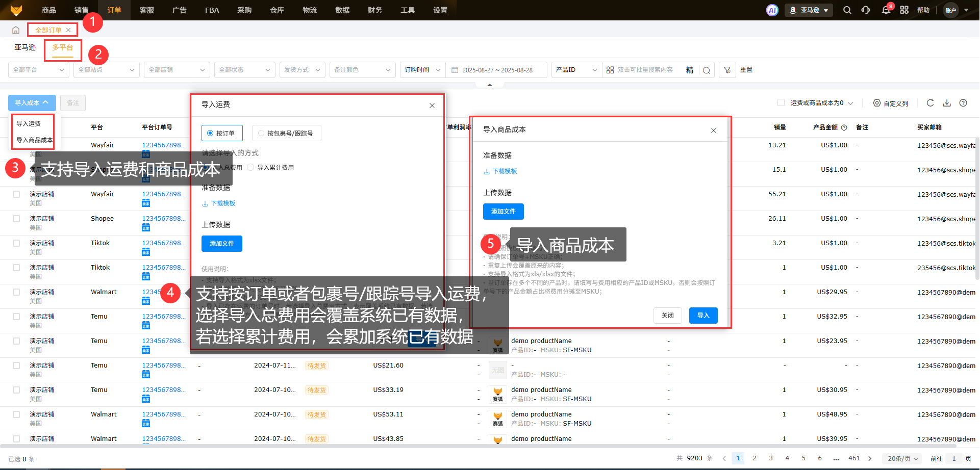Expand the 全部平台 dropdown

[39, 70]
